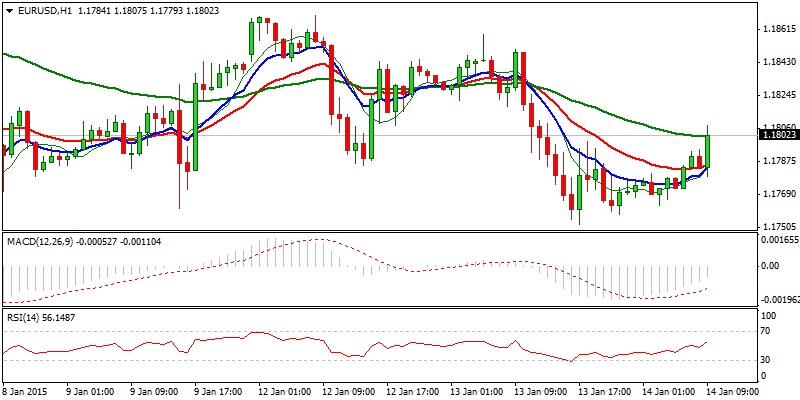Click the 1.17690 price axis label
This screenshot has height=400, width=800.
click(778, 194)
